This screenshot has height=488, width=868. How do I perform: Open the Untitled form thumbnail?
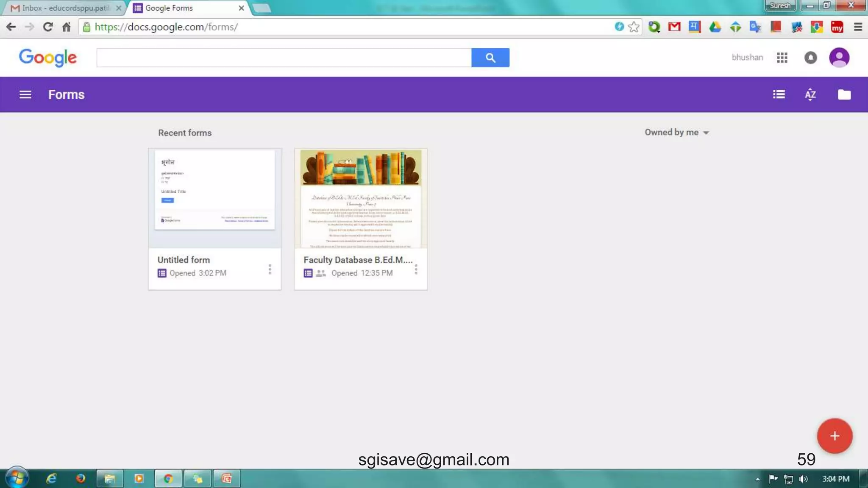[x=214, y=198]
